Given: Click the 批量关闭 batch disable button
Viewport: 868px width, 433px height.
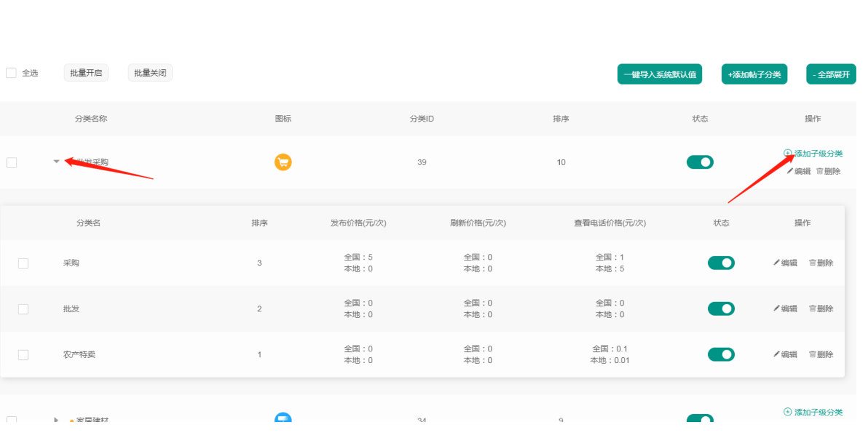Looking at the screenshot, I should [150, 73].
